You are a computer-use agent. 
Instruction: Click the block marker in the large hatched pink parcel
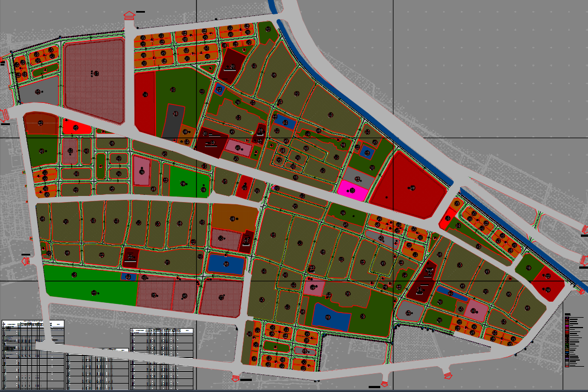[95, 73]
